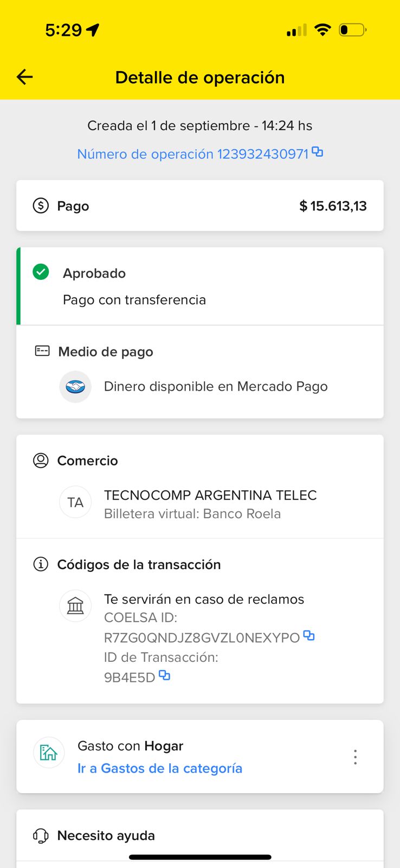
Task: Tap the TA merchant avatar
Action: pyautogui.click(x=75, y=502)
